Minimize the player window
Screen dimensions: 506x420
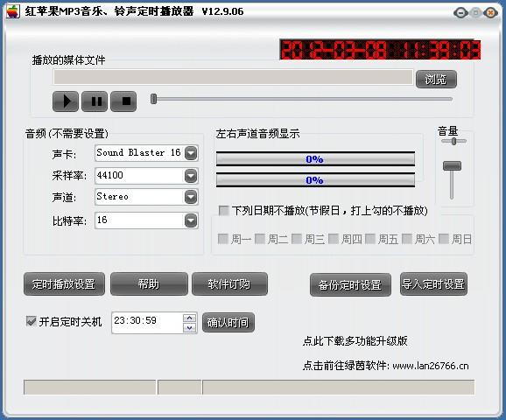coord(460,13)
